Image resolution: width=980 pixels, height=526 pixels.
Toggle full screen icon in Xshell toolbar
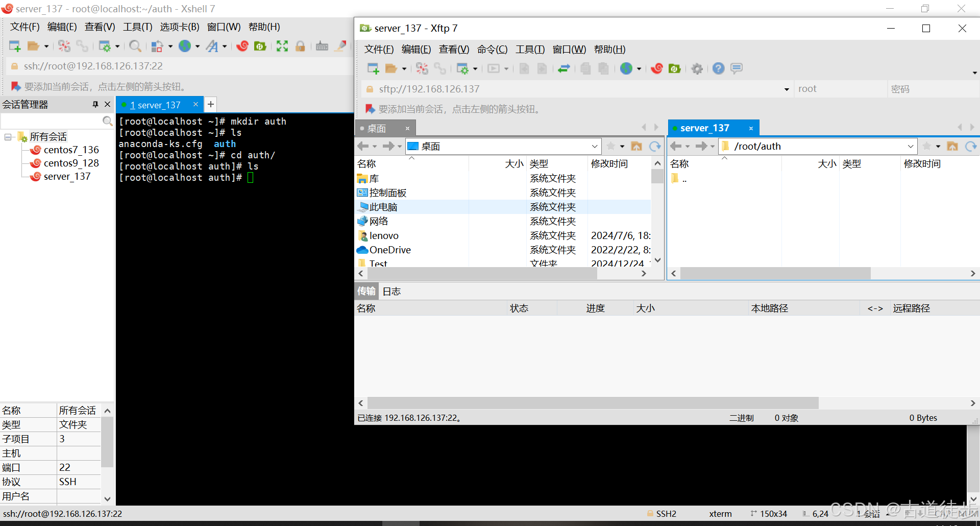[282, 46]
